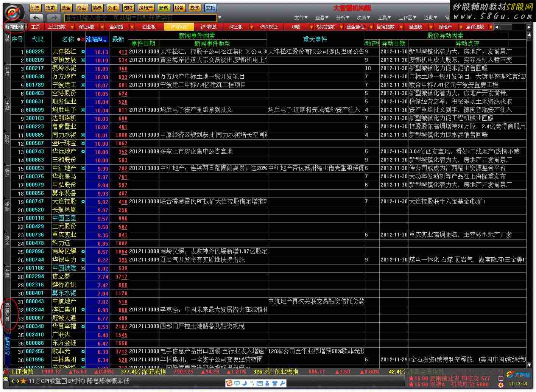
Task: Click the 外汇 toolbar button
Action: 112,8
